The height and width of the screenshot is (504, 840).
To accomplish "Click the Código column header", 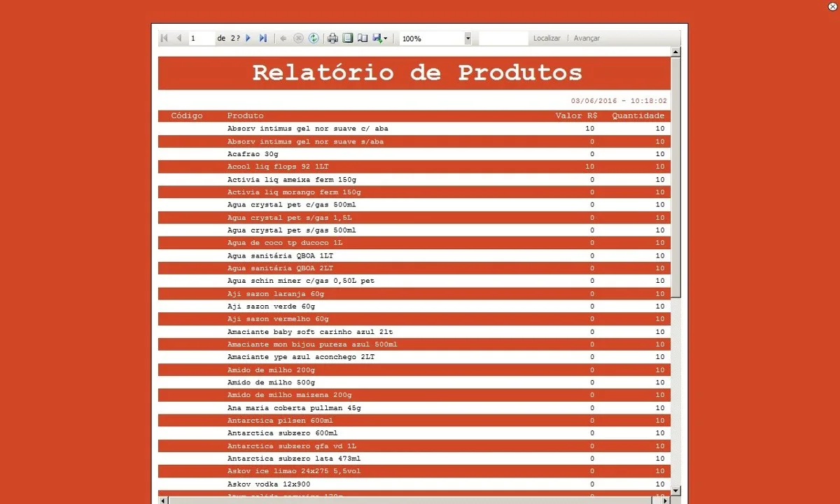I will coord(187,115).
